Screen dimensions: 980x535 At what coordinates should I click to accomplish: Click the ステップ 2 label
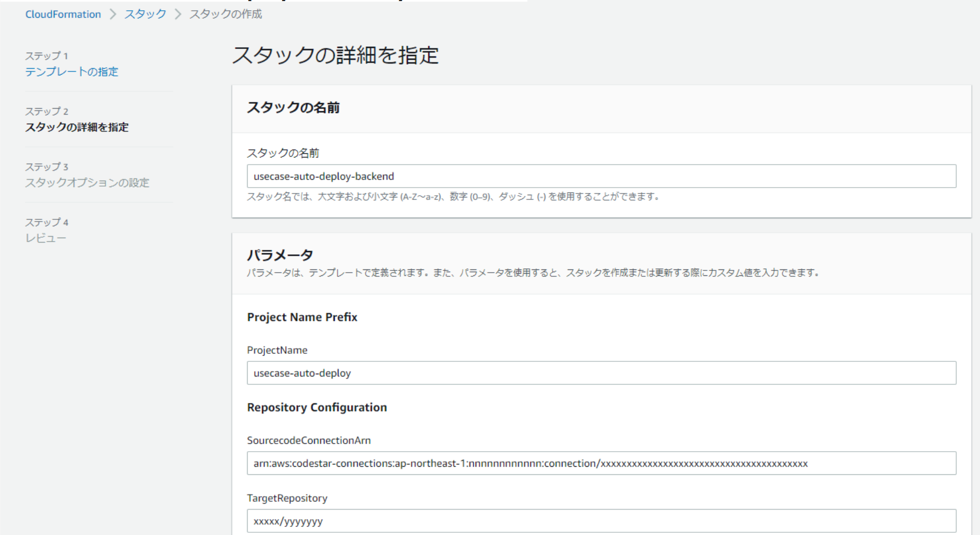coord(47,111)
